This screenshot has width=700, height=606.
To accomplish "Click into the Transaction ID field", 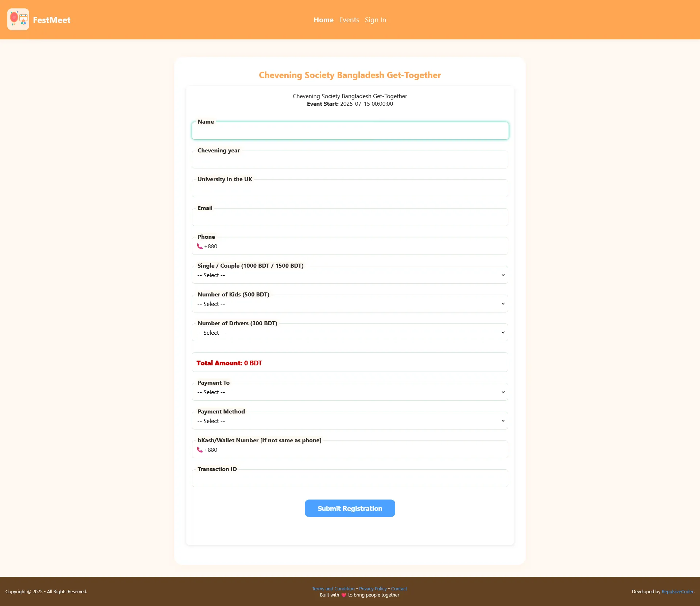I will tap(350, 479).
